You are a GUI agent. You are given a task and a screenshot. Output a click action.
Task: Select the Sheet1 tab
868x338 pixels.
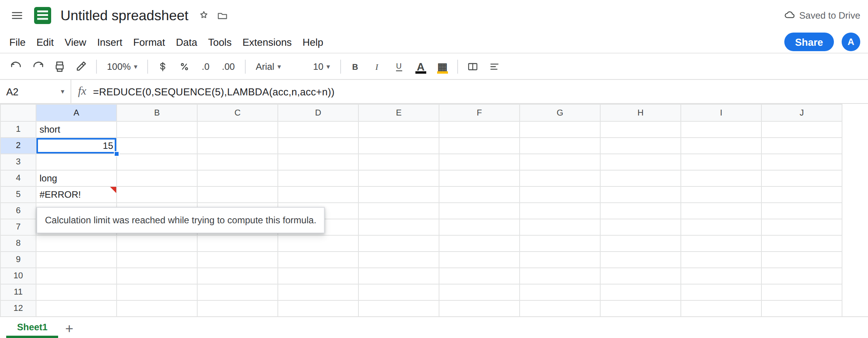[x=32, y=327]
